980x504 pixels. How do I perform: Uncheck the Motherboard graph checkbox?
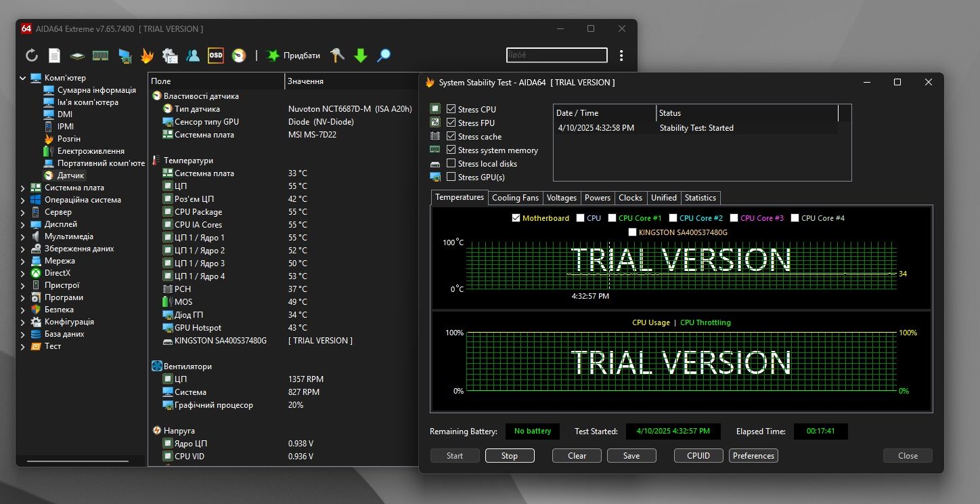click(x=516, y=218)
